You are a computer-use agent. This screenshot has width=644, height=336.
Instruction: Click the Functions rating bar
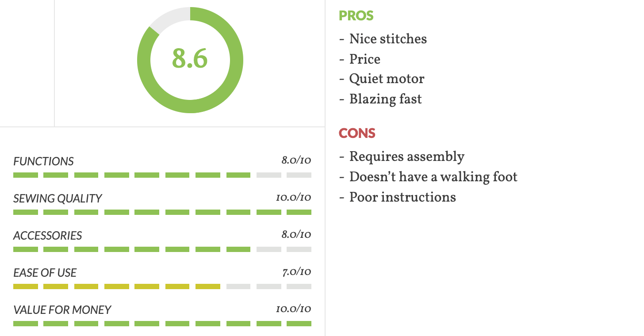click(162, 176)
